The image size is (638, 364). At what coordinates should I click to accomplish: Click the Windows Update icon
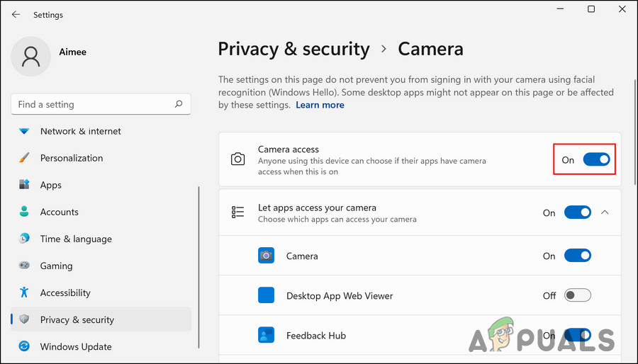[x=25, y=346]
